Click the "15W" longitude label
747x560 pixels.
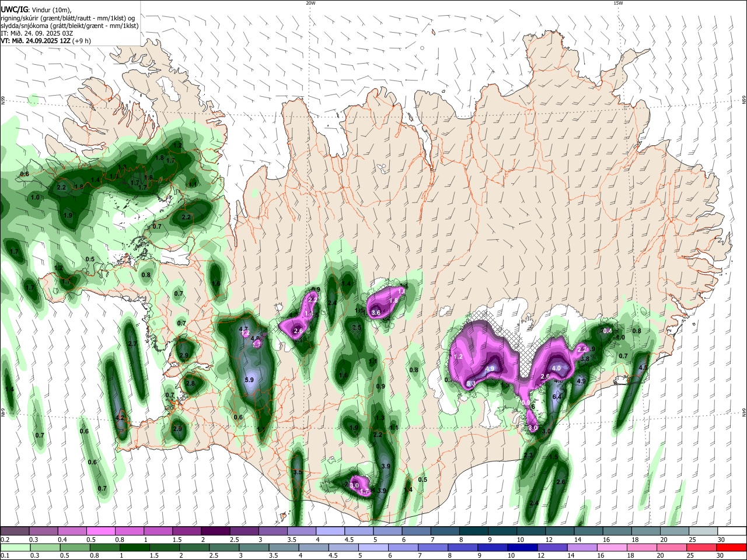[618, 3]
